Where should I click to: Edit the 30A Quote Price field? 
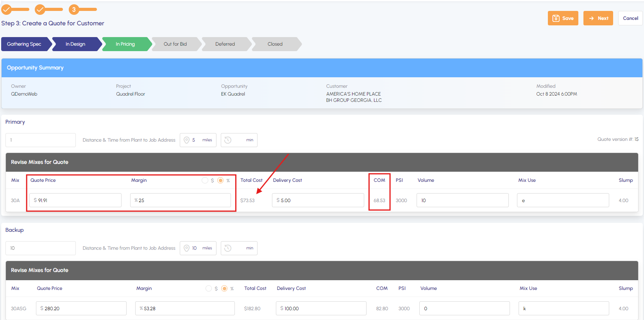coord(75,200)
